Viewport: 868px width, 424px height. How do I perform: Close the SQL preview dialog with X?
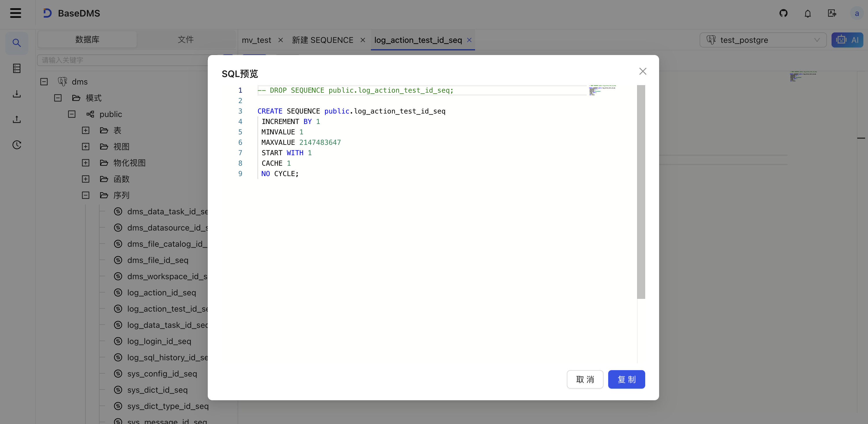coord(643,71)
